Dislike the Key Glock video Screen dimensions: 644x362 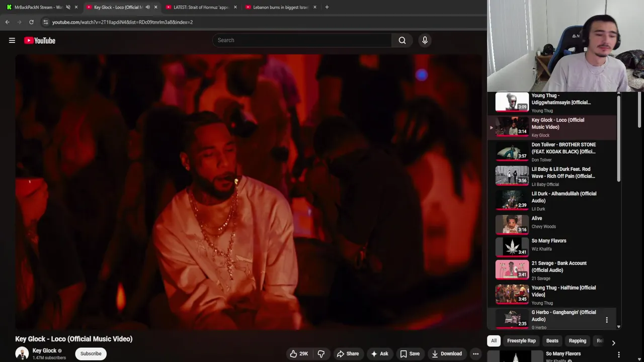[321, 353]
